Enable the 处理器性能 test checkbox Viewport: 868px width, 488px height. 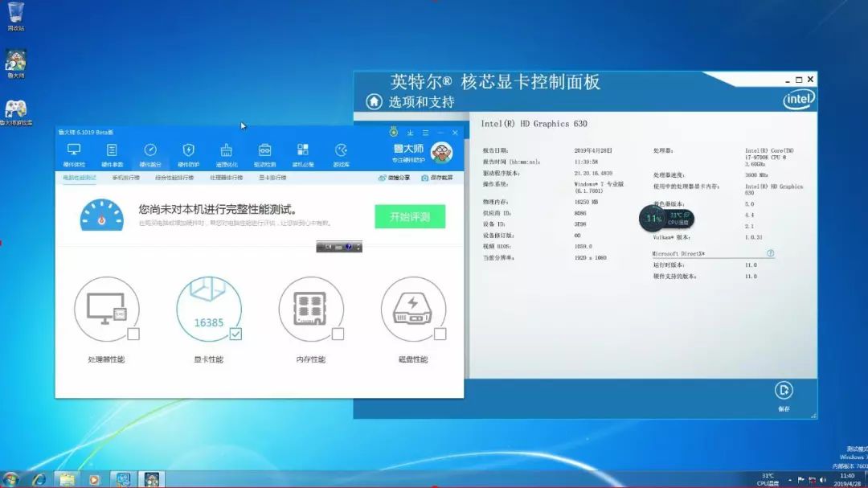(133, 334)
